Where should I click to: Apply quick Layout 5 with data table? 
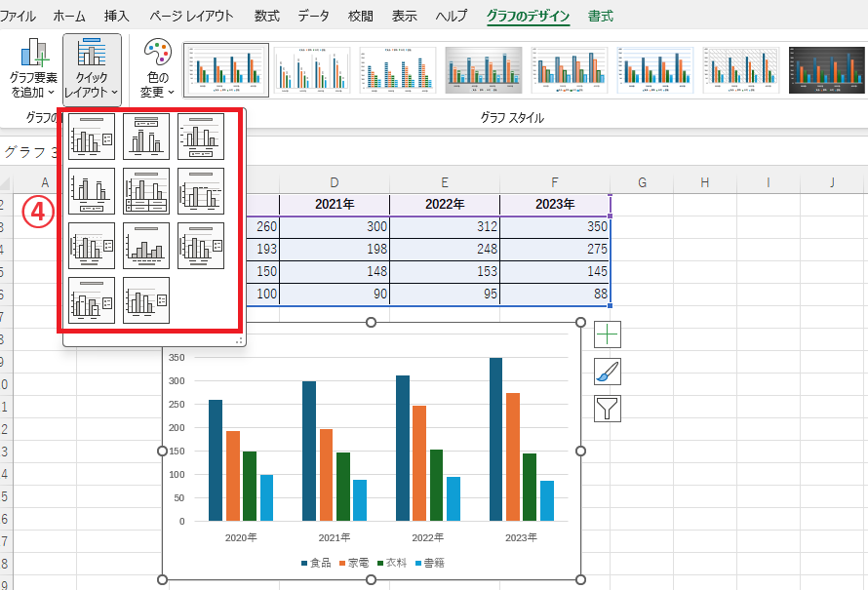point(146,191)
